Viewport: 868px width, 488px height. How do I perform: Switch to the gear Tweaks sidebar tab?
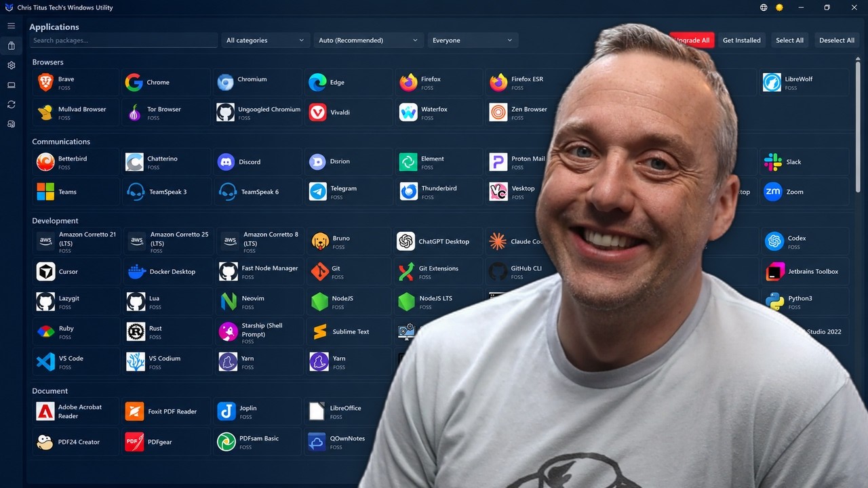coord(11,66)
